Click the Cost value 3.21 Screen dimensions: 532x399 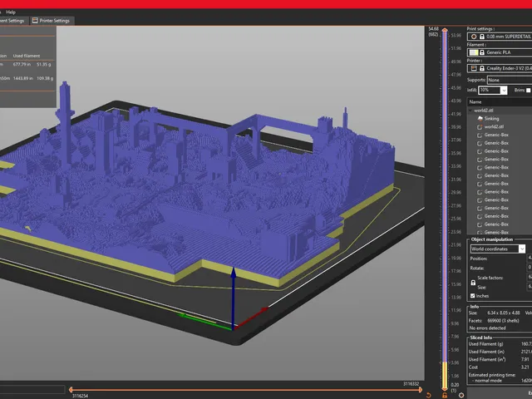pos(525,367)
